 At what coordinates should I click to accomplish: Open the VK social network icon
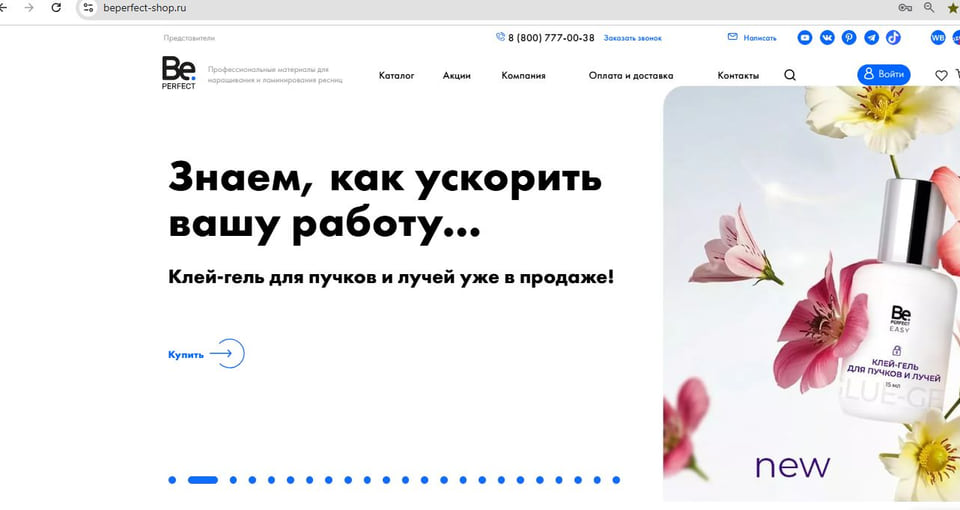coord(827,38)
